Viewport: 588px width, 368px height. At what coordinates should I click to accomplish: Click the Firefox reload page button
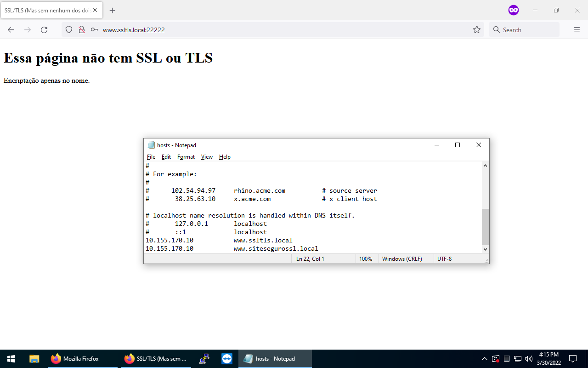coord(44,30)
